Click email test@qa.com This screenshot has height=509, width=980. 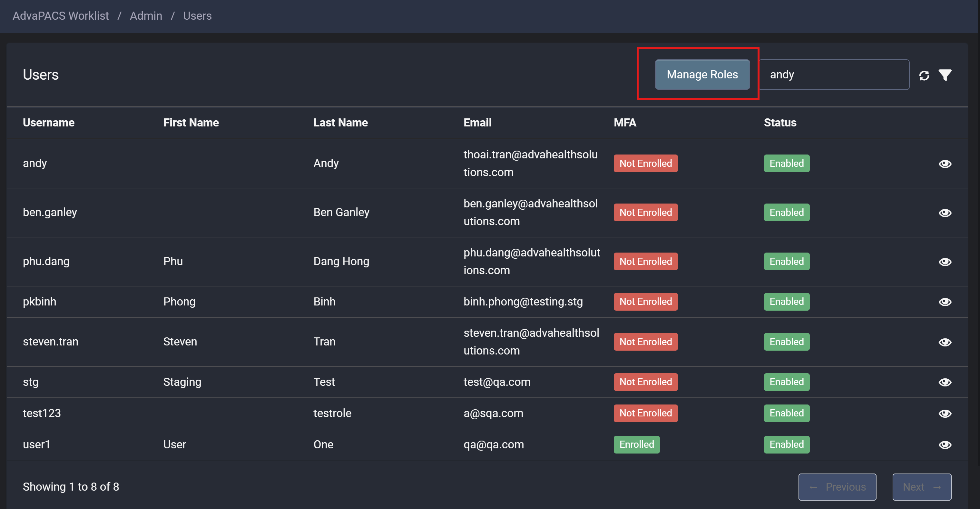[x=497, y=382]
